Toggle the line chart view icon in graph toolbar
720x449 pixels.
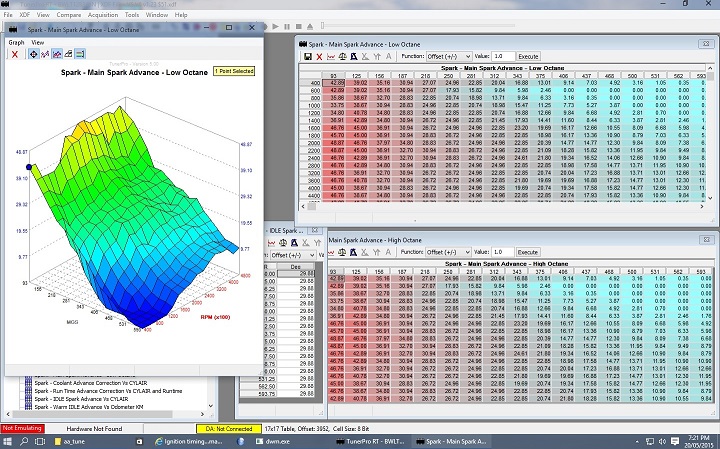pyautogui.click(x=56, y=54)
